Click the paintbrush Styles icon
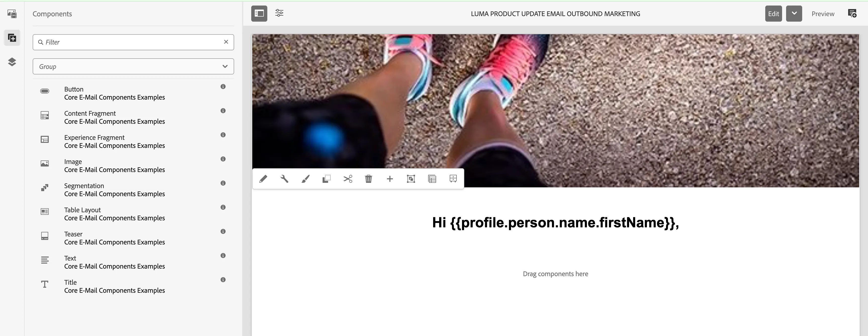Screen dimensions: 868x336 point(305,179)
